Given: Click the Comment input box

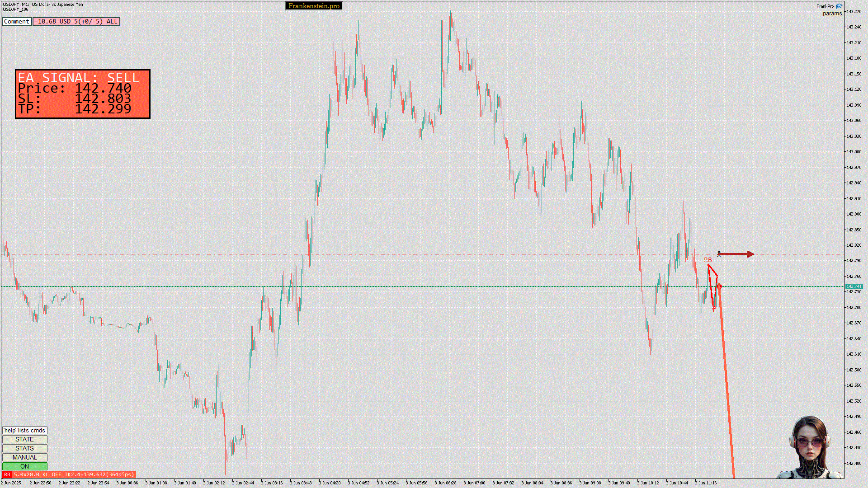Looking at the screenshot, I should coord(17,21).
